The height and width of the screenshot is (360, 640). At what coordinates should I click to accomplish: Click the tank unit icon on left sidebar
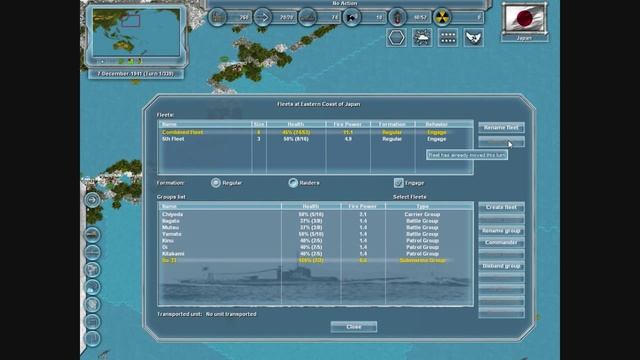93,235
